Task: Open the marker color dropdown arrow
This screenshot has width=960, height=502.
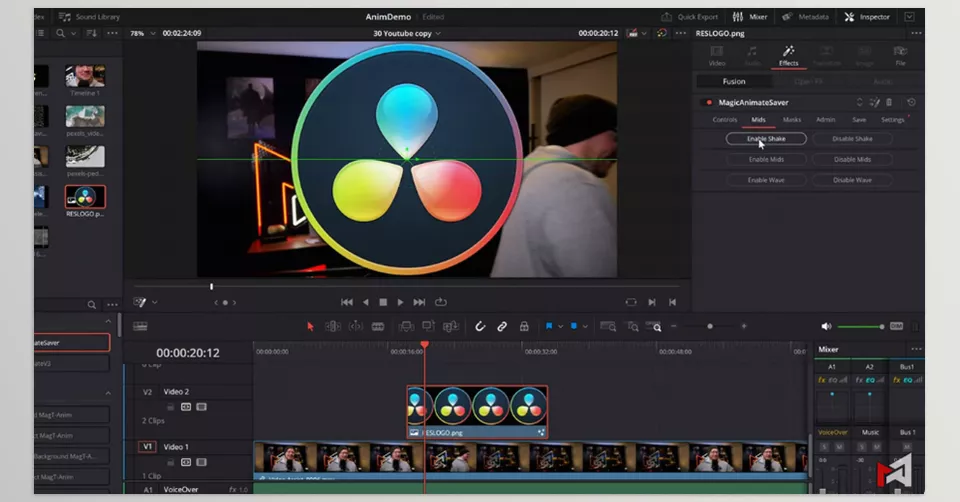Action: click(x=585, y=327)
